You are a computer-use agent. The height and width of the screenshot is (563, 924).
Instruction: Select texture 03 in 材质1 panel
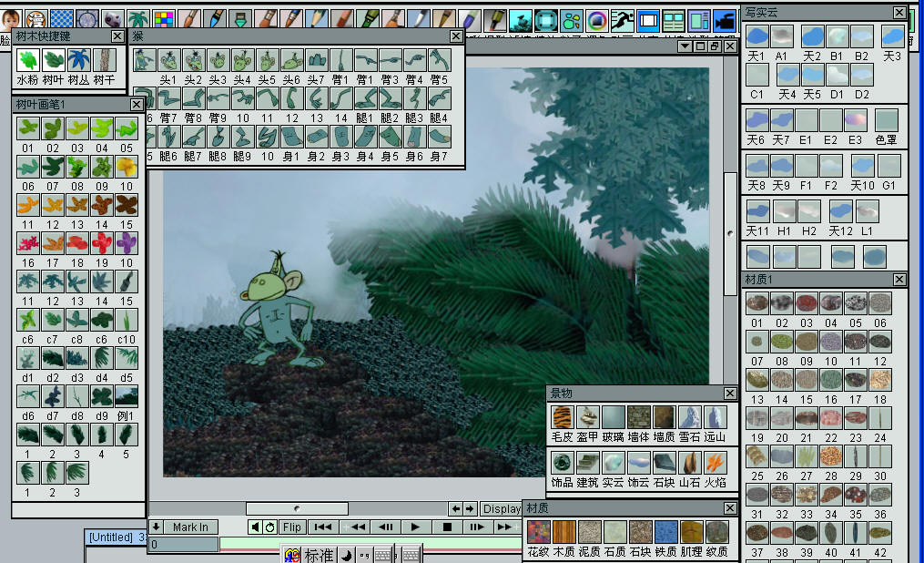[807, 303]
